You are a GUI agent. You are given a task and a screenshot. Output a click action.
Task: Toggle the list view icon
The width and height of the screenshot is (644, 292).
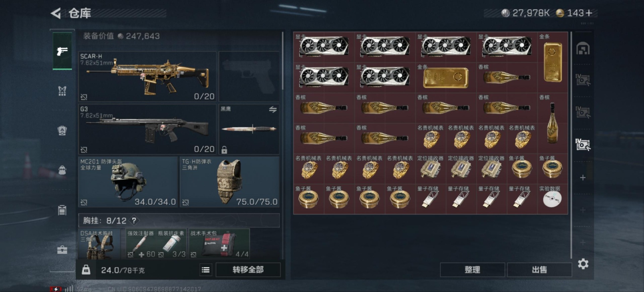(206, 270)
